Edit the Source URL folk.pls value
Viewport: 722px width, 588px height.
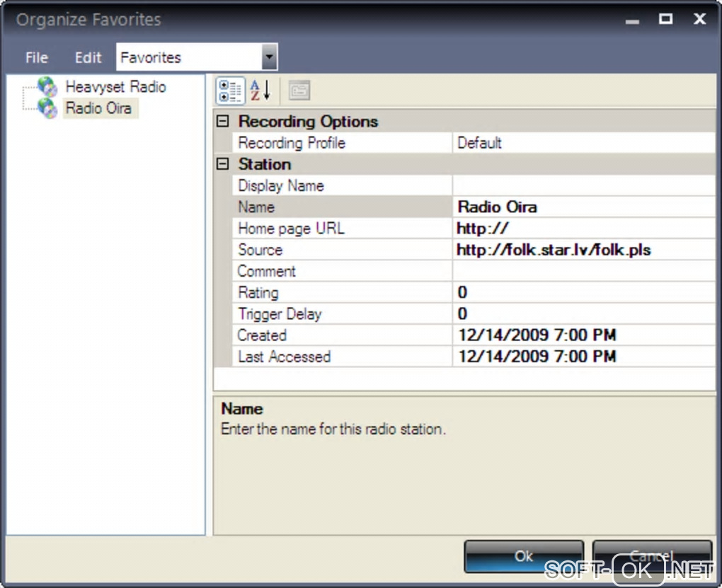(x=584, y=250)
